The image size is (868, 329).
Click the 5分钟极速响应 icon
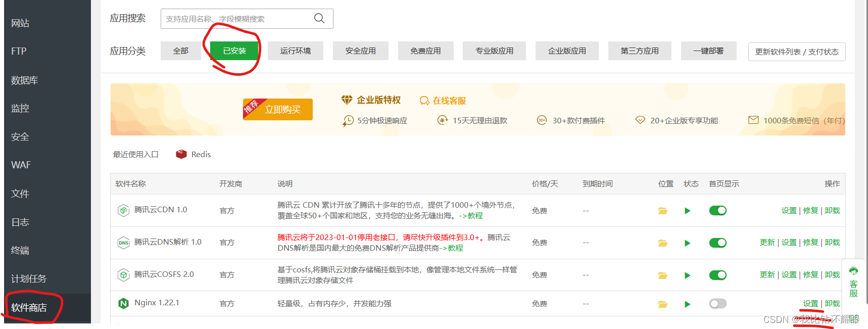[x=348, y=121]
